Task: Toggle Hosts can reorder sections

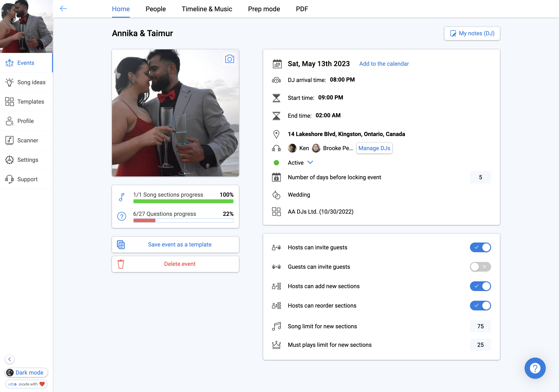Action: pyautogui.click(x=480, y=306)
